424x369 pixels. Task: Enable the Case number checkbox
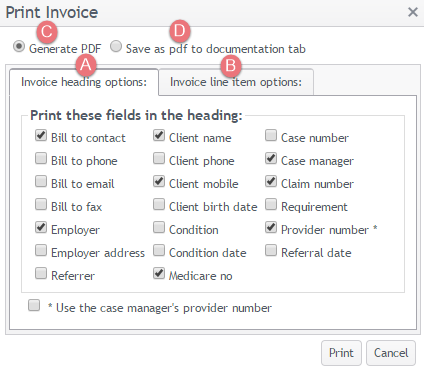[x=271, y=135]
